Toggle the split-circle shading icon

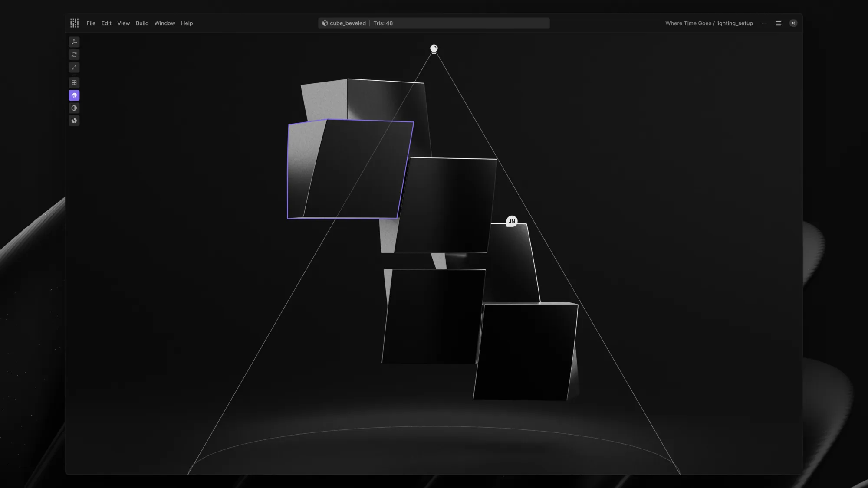74,108
